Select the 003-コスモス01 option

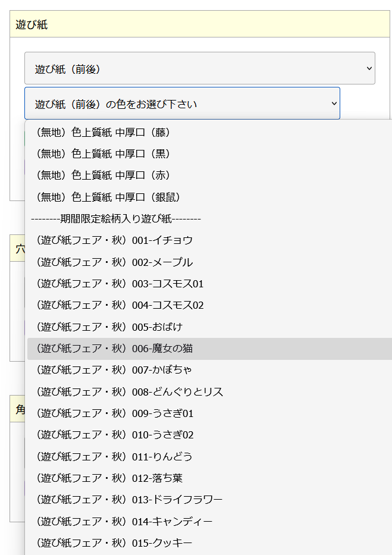pos(120,284)
